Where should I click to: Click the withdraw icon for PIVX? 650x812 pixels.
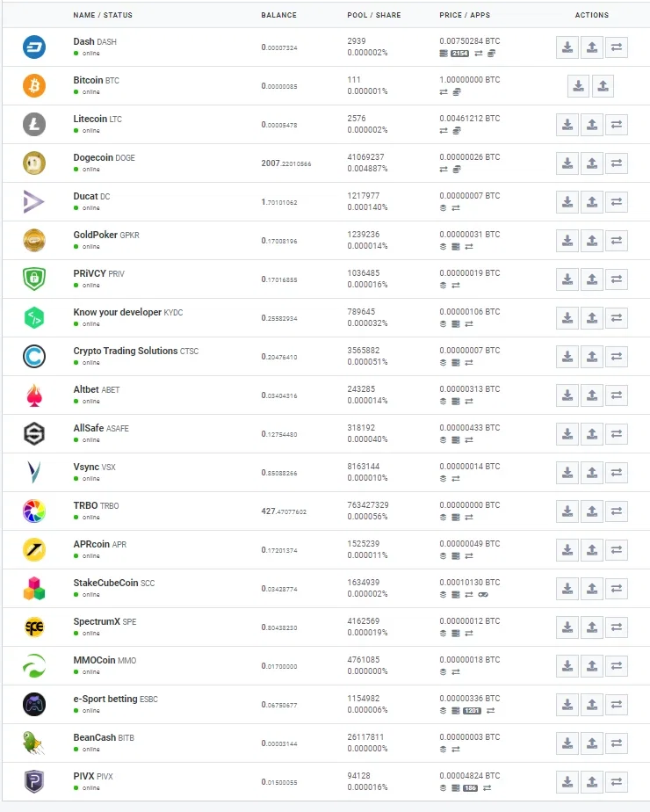[x=592, y=782]
